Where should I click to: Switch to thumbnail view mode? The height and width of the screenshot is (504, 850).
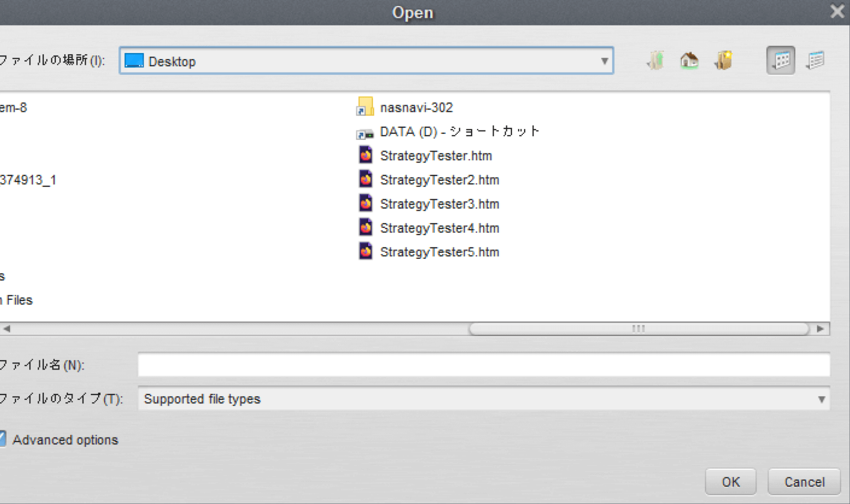click(780, 60)
